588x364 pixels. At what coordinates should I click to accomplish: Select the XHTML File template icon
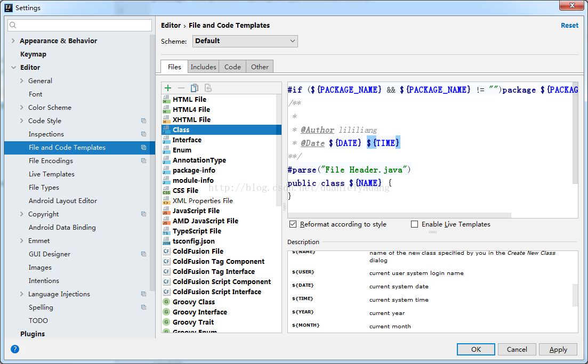click(166, 119)
